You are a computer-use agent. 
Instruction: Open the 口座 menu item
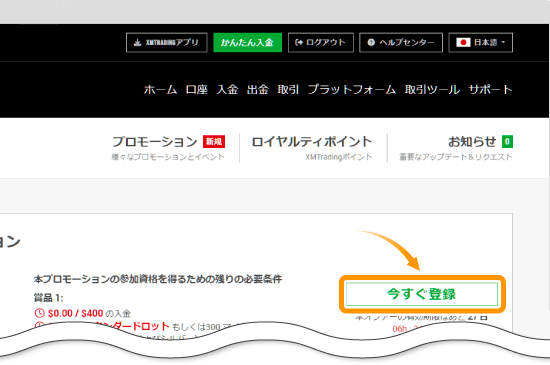click(197, 90)
